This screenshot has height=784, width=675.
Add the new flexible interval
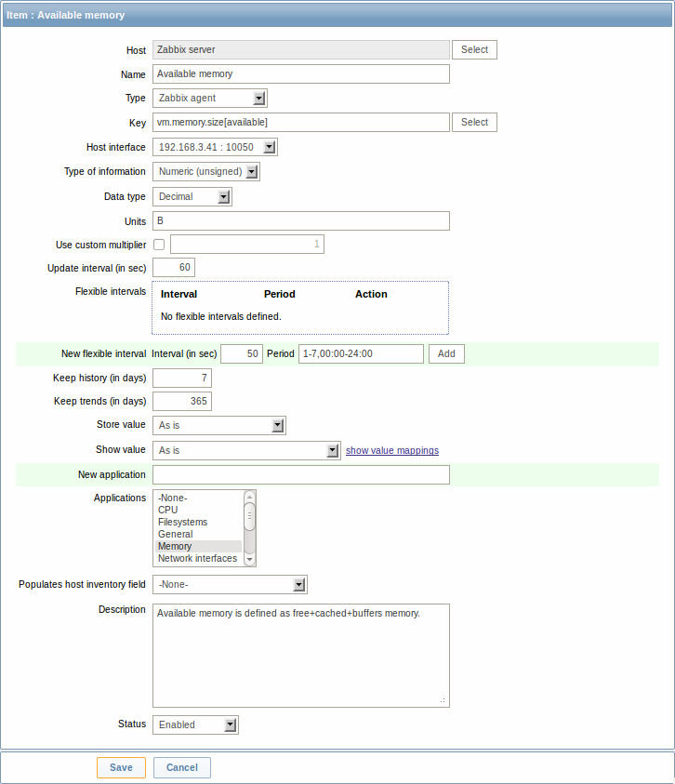[446, 353]
